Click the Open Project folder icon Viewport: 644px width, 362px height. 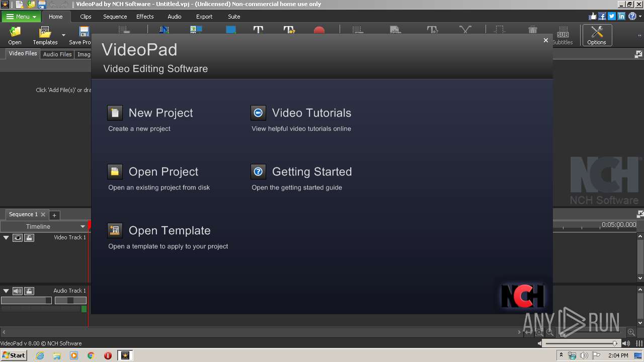115,171
